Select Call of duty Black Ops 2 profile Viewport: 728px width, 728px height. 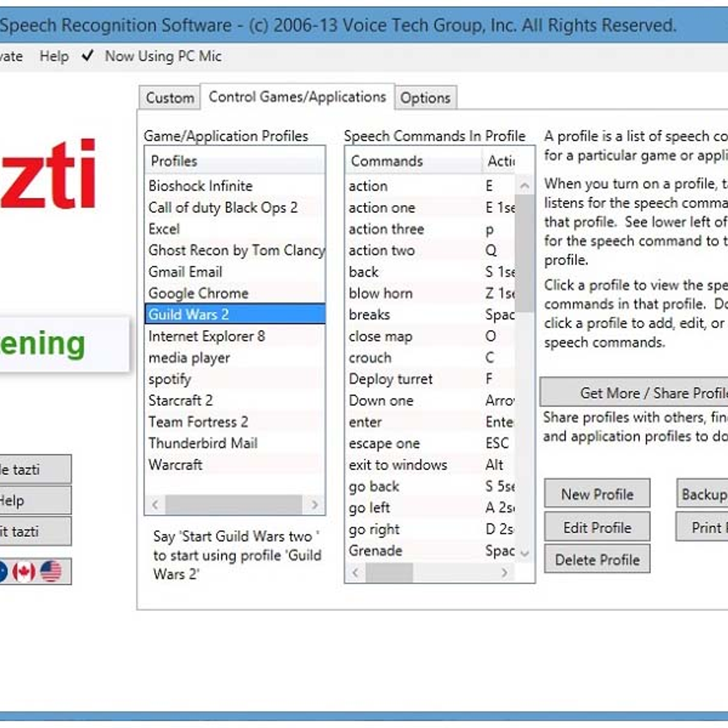(x=235, y=207)
